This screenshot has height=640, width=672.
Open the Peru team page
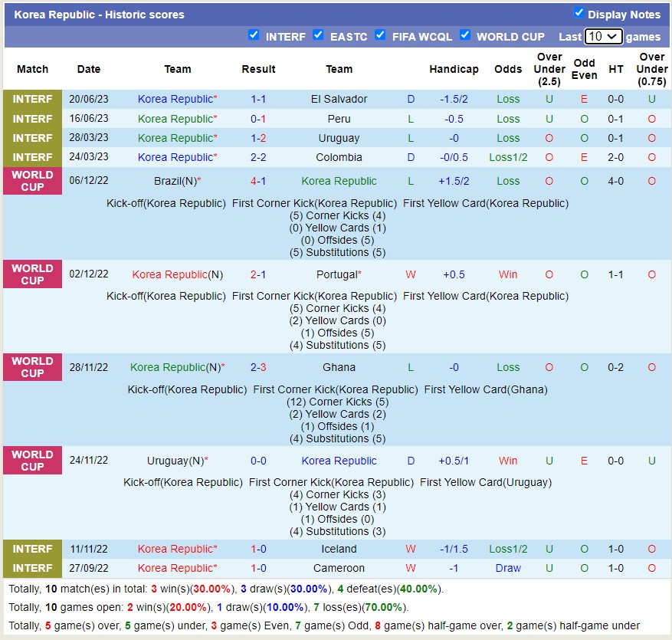pos(339,119)
